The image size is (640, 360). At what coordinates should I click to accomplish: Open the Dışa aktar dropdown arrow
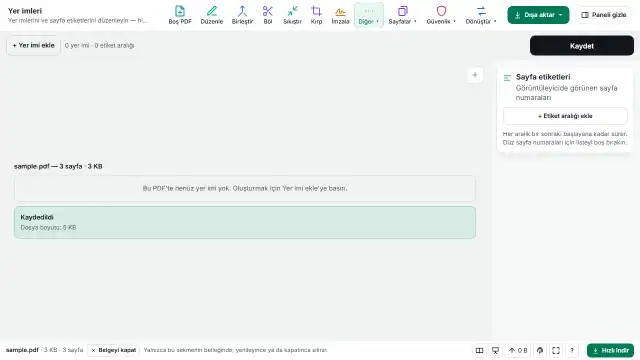(x=561, y=15)
